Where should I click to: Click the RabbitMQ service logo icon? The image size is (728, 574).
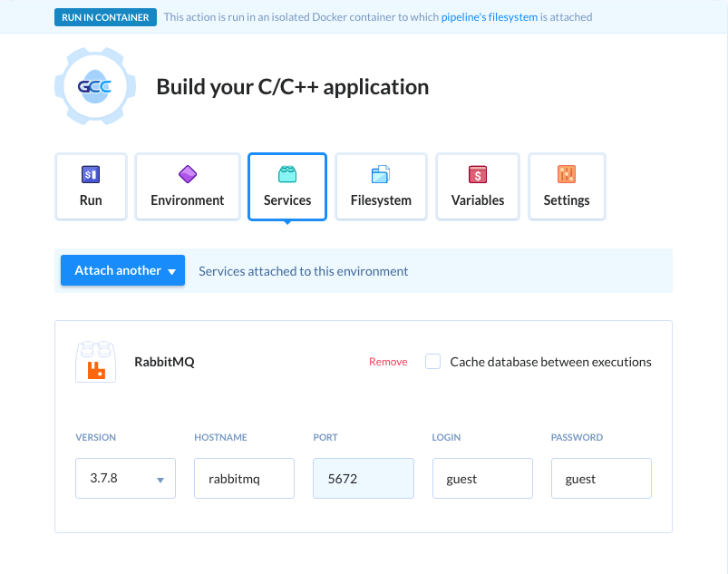point(95,362)
